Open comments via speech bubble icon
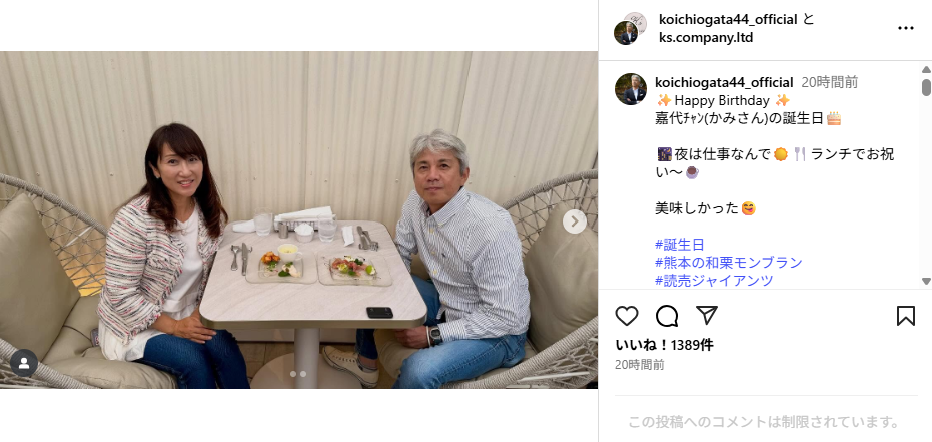 pos(667,316)
